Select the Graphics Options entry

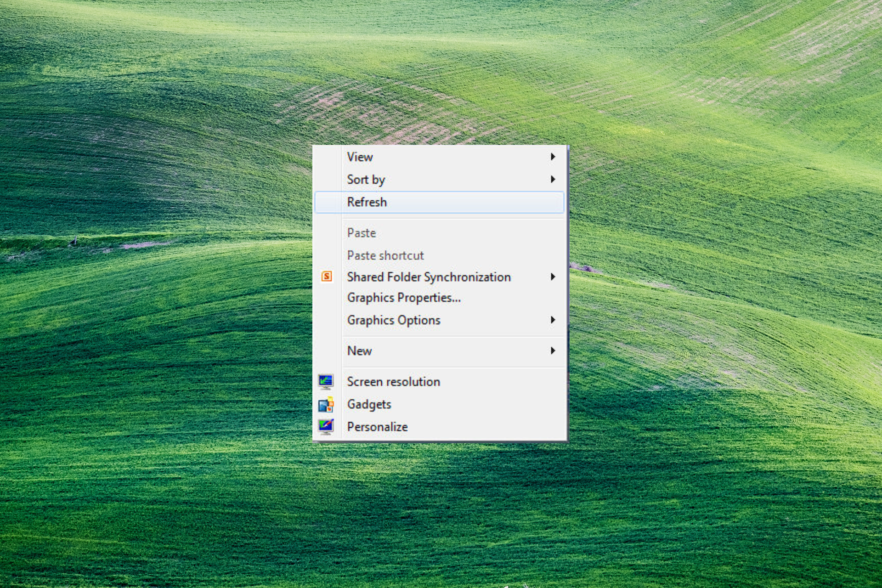(x=440, y=320)
